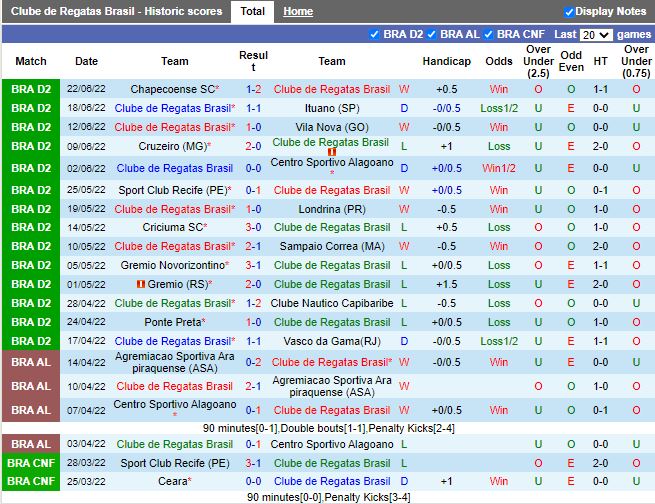Screen dimensions: 655x504
Task: Uncheck the BRA CNF league filter
Action: 488,34
